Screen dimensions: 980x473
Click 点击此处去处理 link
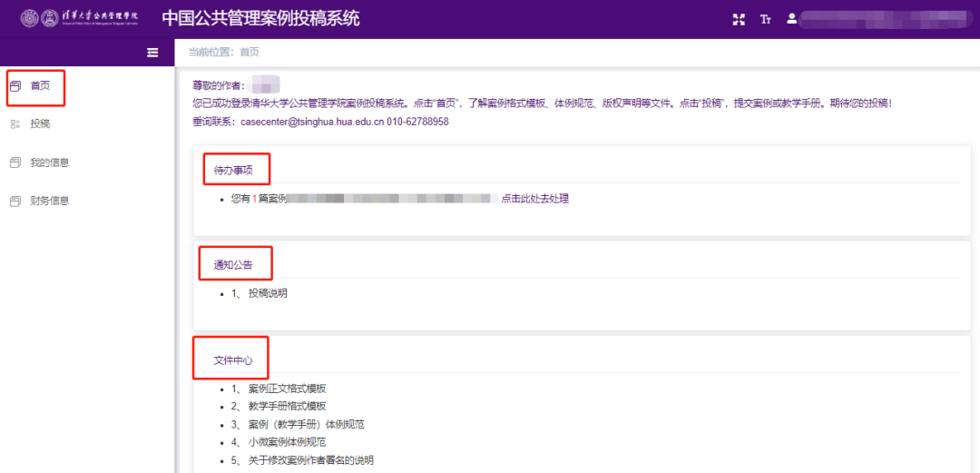[535, 199]
